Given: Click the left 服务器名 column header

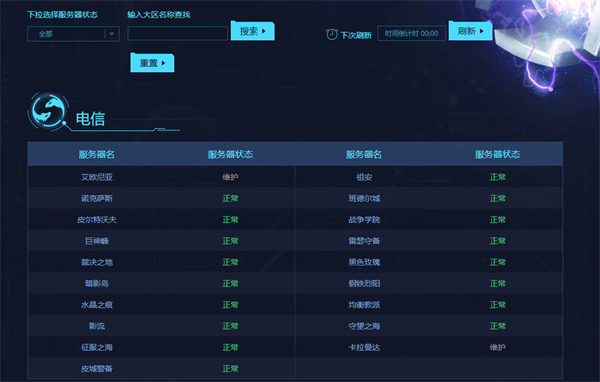Looking at the screenshot, I should click(96, 154).
